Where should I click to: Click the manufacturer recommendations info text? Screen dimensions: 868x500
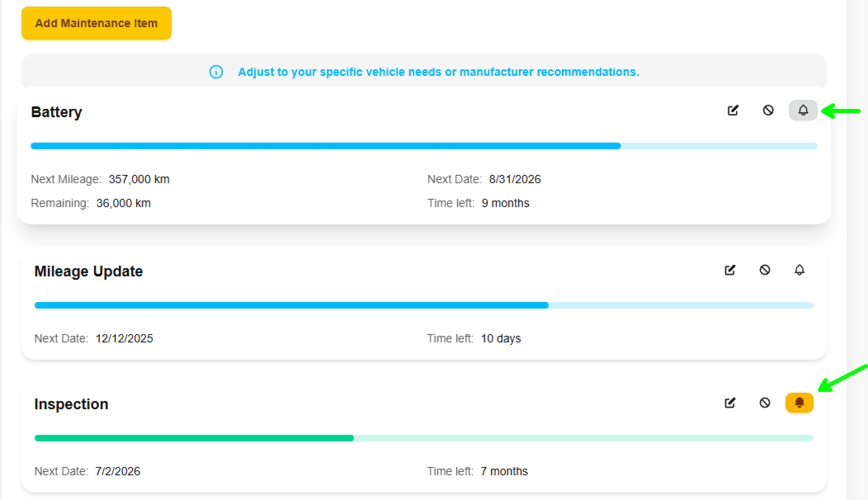438,72
